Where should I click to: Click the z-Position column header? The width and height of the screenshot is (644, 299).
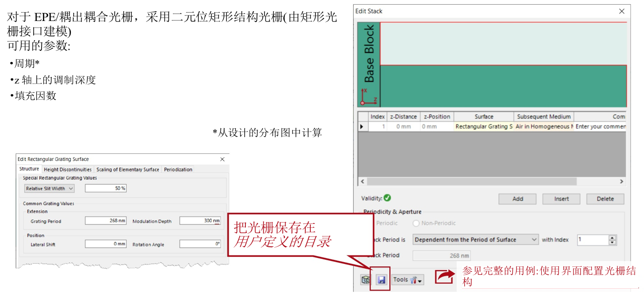[x=437, y=117]
